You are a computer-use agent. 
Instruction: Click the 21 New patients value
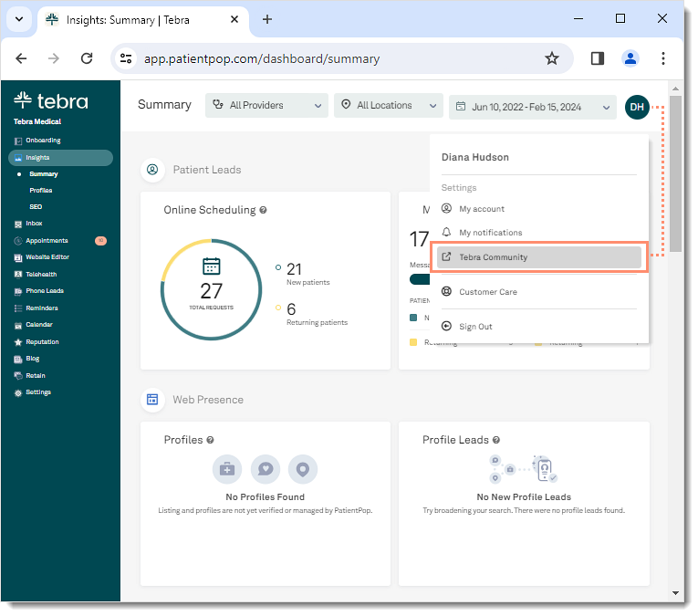pos(294,269)
